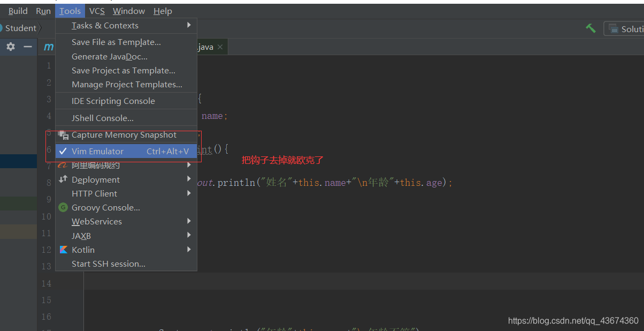Click the project panel settings gear
Viewport: 644px width, 331px height.
tap(11, 47)
